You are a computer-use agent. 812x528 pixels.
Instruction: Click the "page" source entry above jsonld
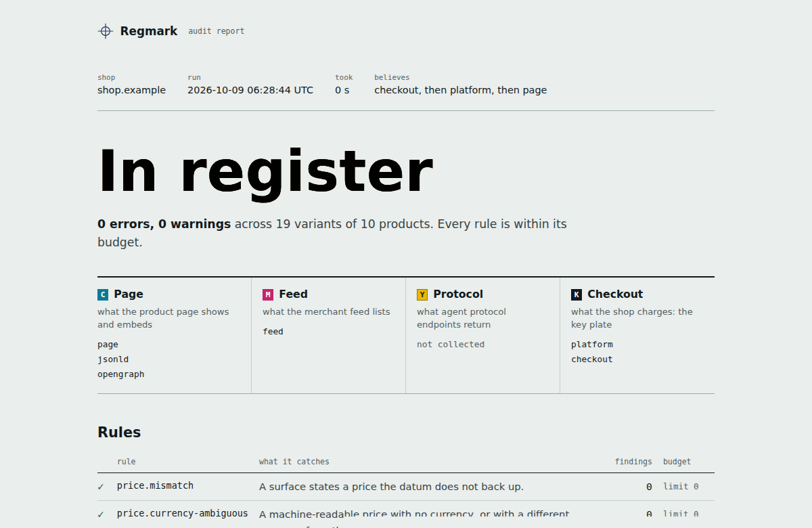pyautogui.click(x=108, y=345)
